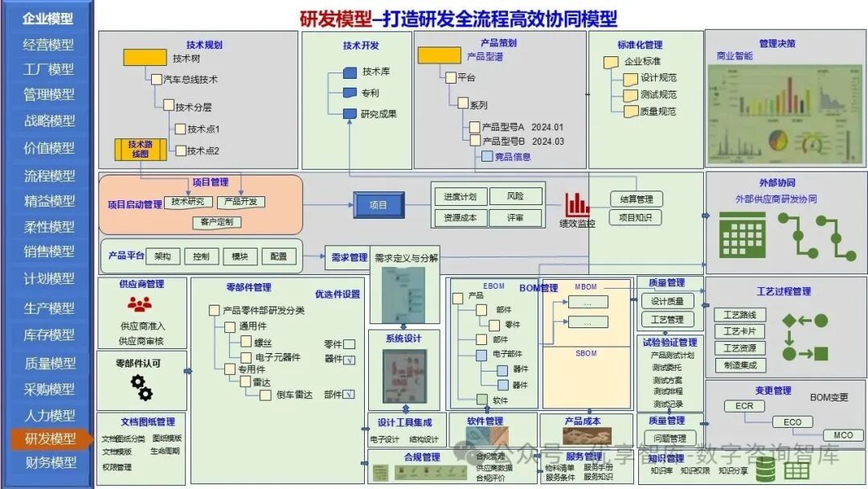The image size is (868, 489).
Task: Click the 客户定制 button
Action: (x=217, y=222)
